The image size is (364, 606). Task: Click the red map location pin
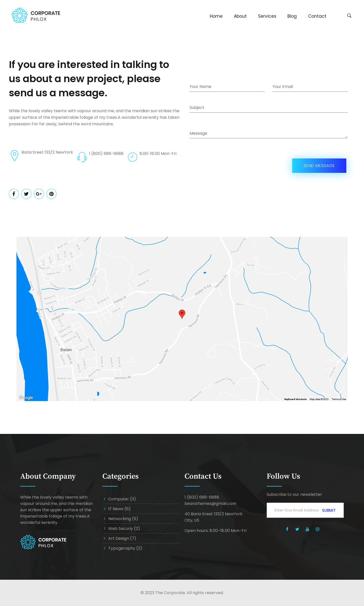coord(182,314)
